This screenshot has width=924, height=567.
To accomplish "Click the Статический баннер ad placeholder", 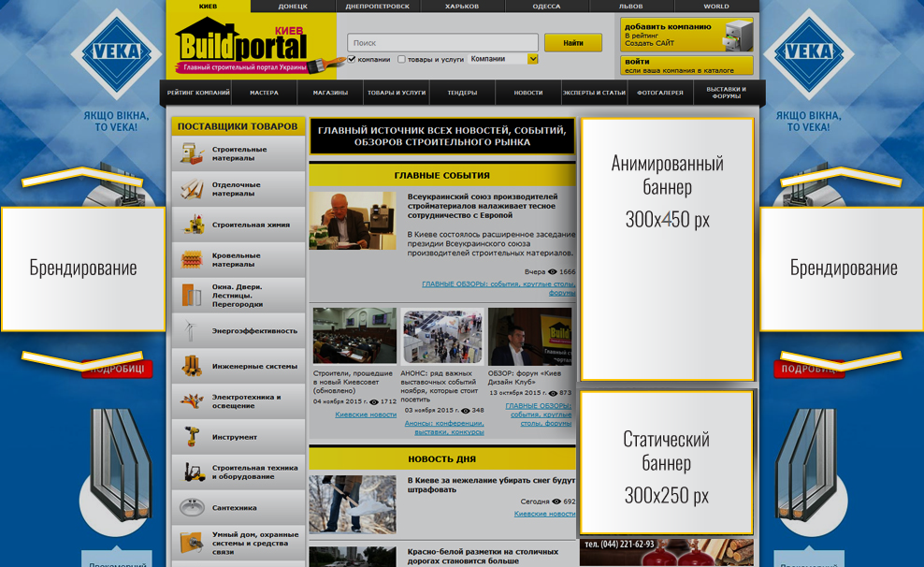I will pyautogui.click(x=667, y=463).
